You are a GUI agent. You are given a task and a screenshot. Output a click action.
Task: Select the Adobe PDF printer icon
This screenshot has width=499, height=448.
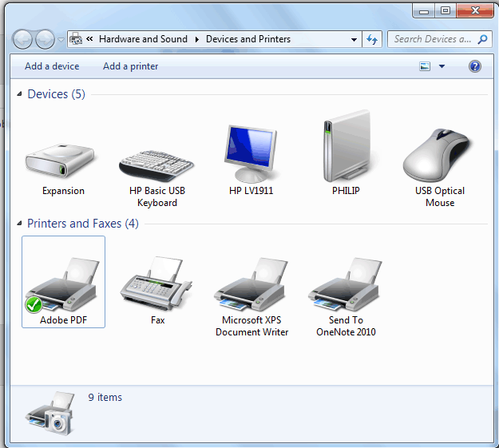62,284
